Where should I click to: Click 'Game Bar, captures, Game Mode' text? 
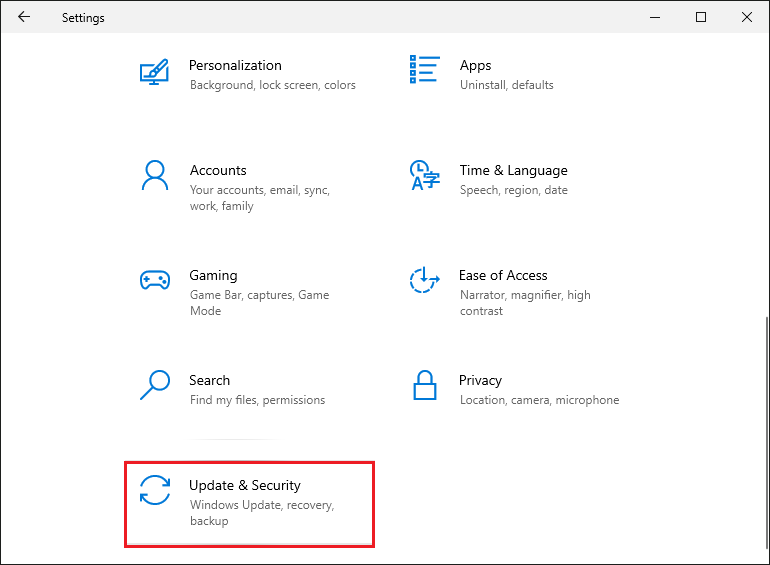[x=259, y=303]
